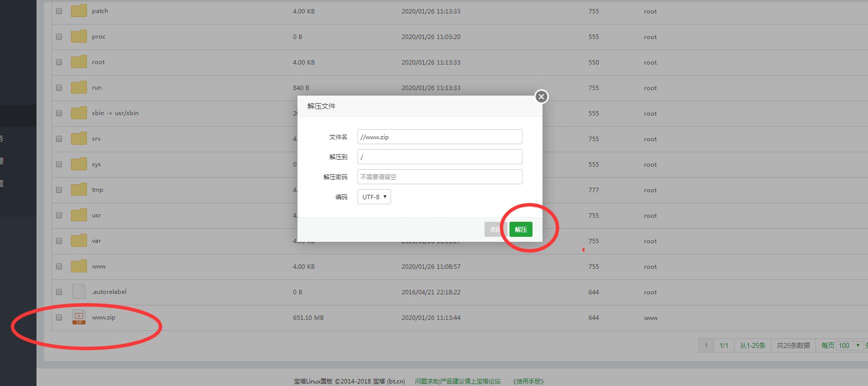This screenshot has height=386, width=868.
Task: Close the extract file dialog with X
Action: click(x=541, y=97)
